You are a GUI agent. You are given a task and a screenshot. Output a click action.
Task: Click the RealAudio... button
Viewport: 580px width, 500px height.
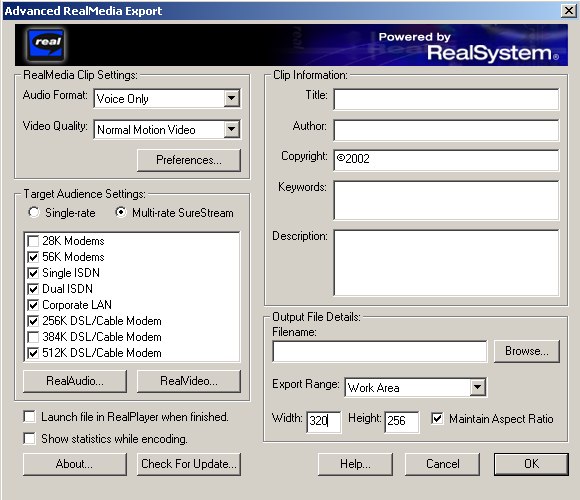[75, 381]
